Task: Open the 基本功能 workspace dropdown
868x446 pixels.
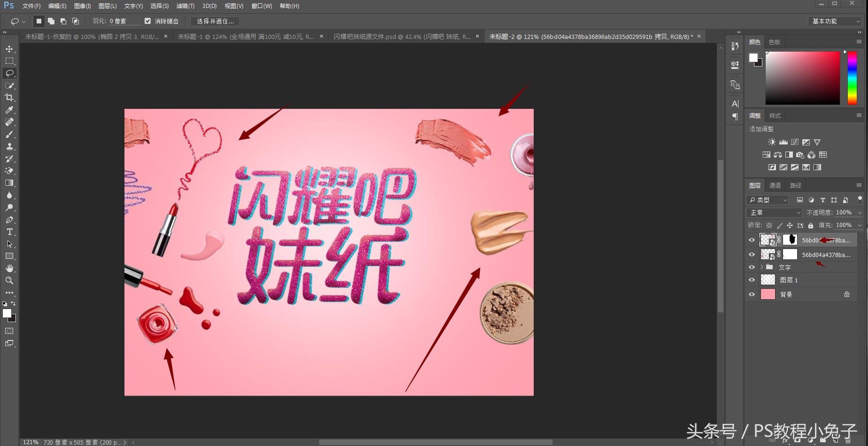Action: pos(836,21)
